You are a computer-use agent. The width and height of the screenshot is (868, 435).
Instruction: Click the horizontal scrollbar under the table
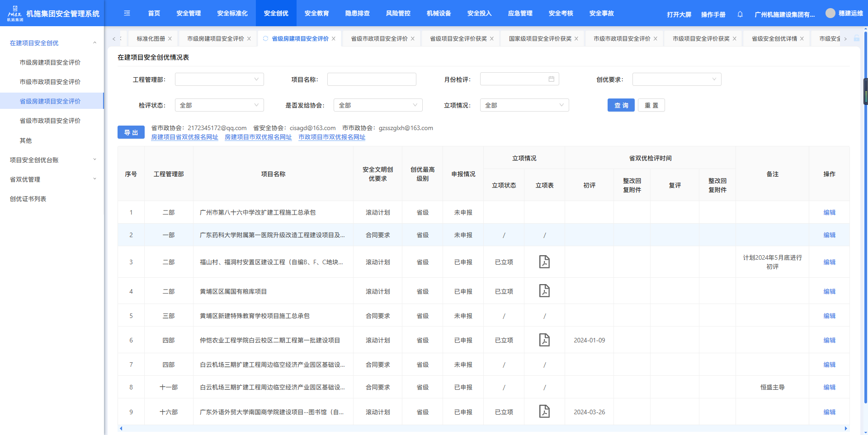click(x=483, y=428)
